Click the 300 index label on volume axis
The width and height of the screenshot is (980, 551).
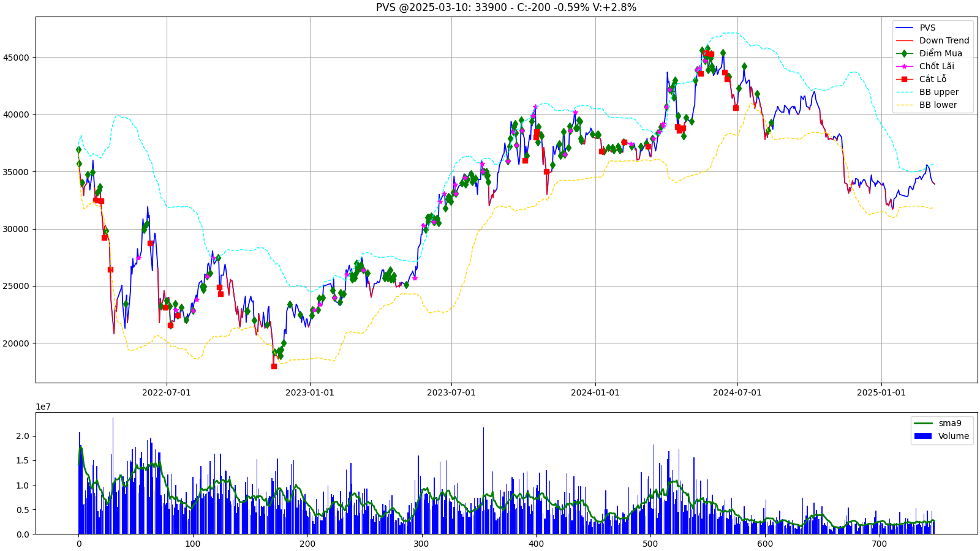pos(421,544)
